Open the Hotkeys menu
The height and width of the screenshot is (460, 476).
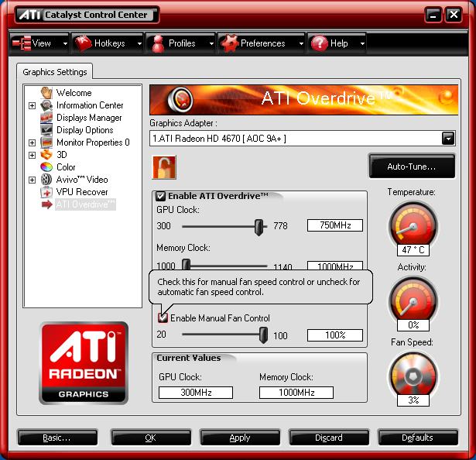click(x=108, y=43)
